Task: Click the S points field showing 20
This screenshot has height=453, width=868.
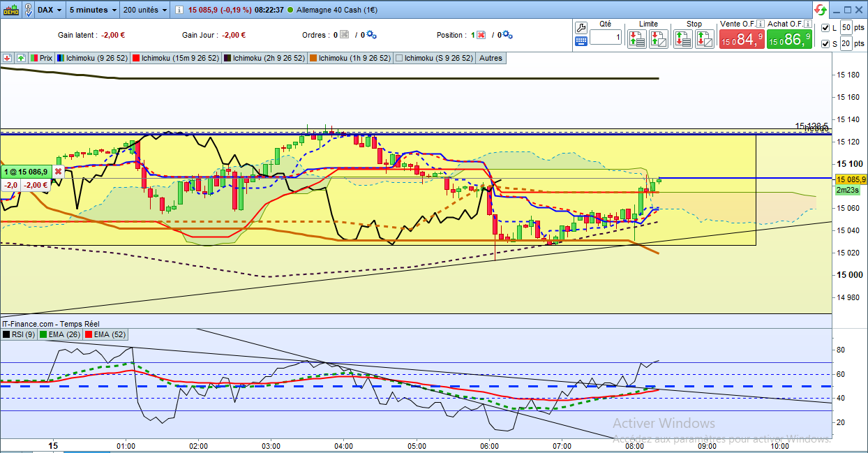Action: tap(846, 44)
